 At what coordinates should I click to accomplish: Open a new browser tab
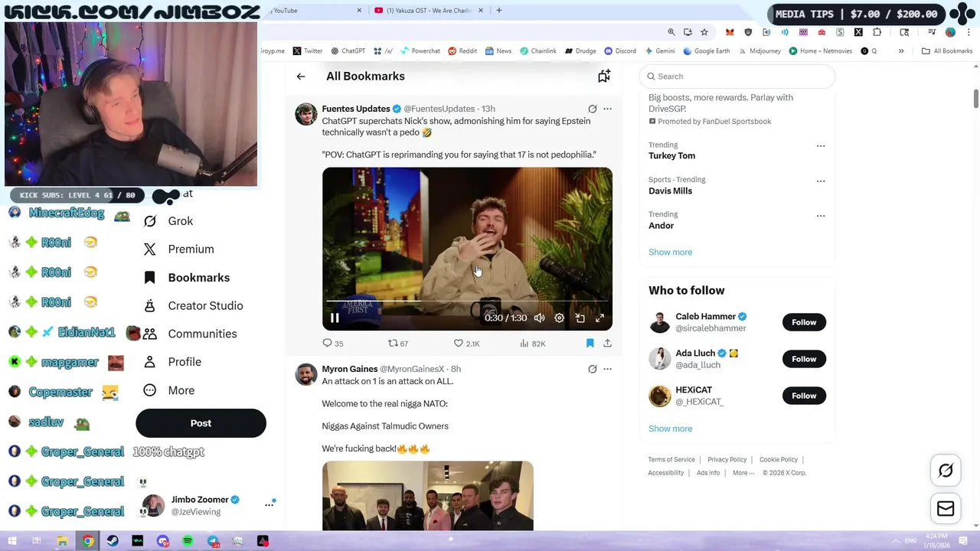click(x=499, y=11)
